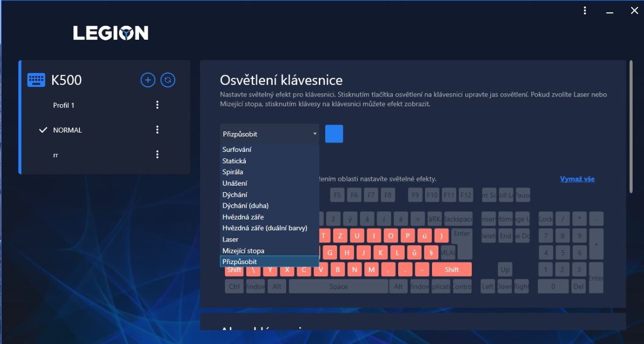
Task: Open the blue color swatch
Action: pyautogui.click(x=334, y=134)
